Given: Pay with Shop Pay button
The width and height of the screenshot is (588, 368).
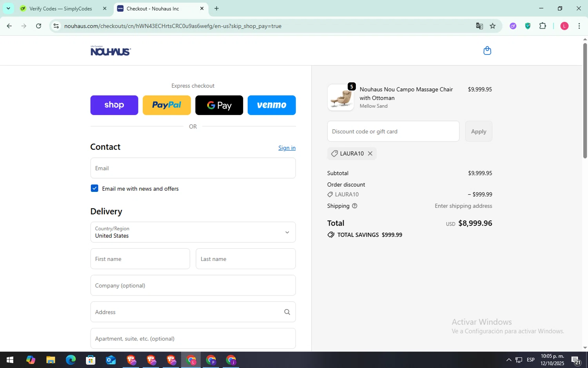Looking at the screenshot, I should click(x=114, y=105).
